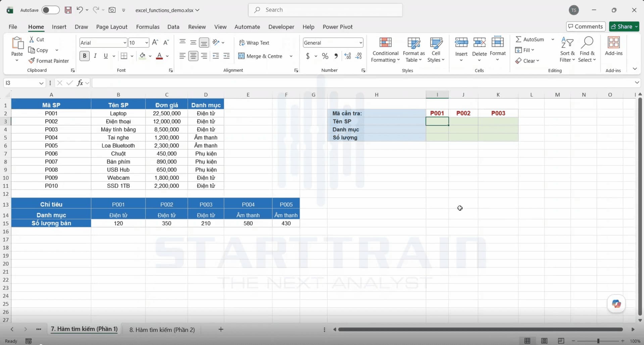Viewport: 644px width, 345px height.
Task: Open the Conditional Formatting dropdown
Action: [385, 50]
